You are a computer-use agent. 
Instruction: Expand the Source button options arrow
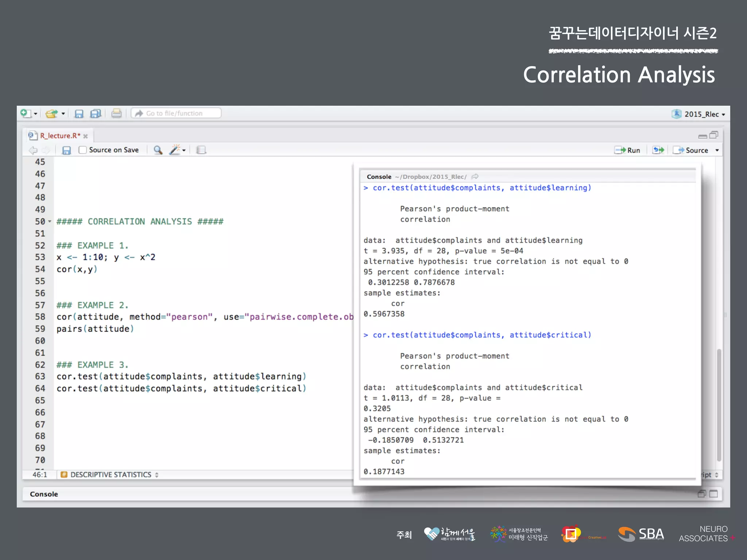pos(717,150)
